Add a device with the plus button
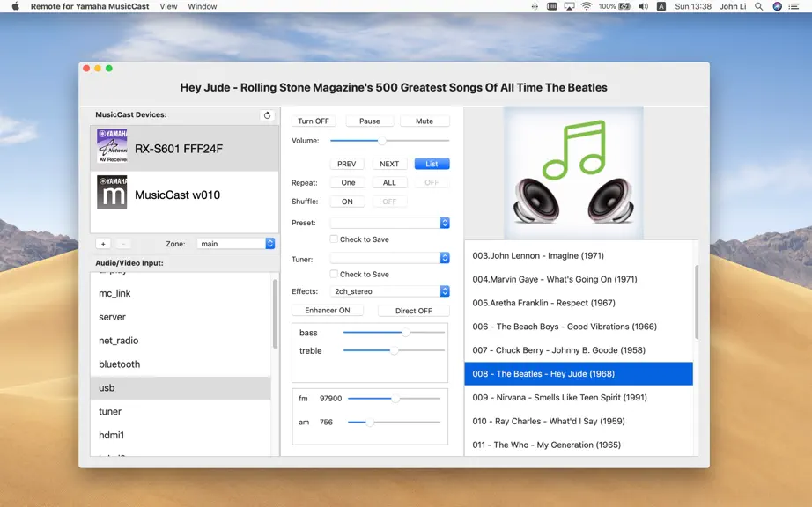 pyautogui.click(x=103, y=244)
